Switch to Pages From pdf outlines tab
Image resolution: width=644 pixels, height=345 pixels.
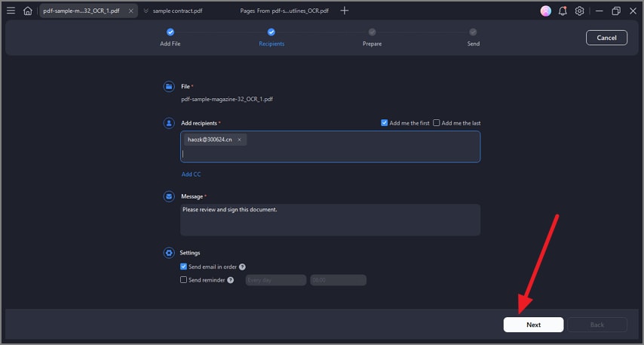tap(284, 11)
